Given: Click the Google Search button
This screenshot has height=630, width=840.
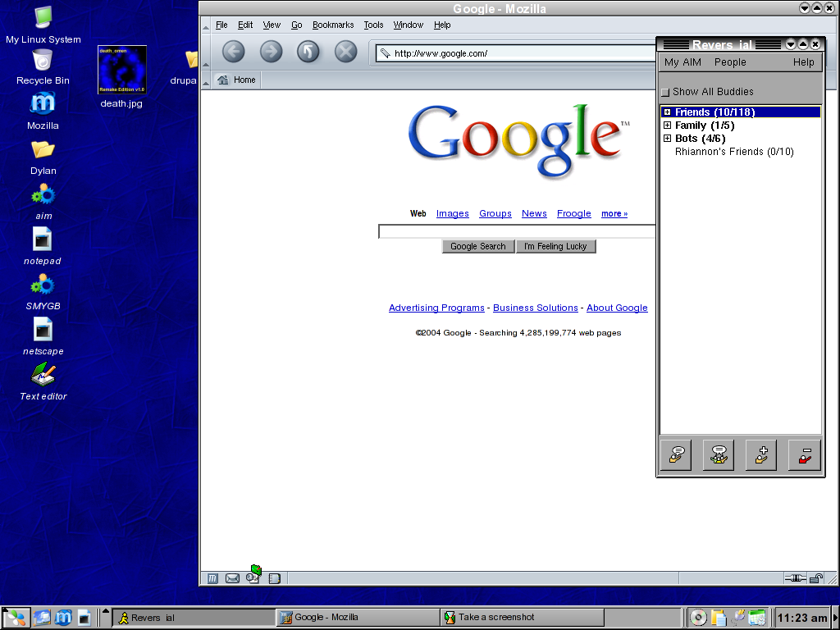Looking at the screenshot, I should (478, 246).
